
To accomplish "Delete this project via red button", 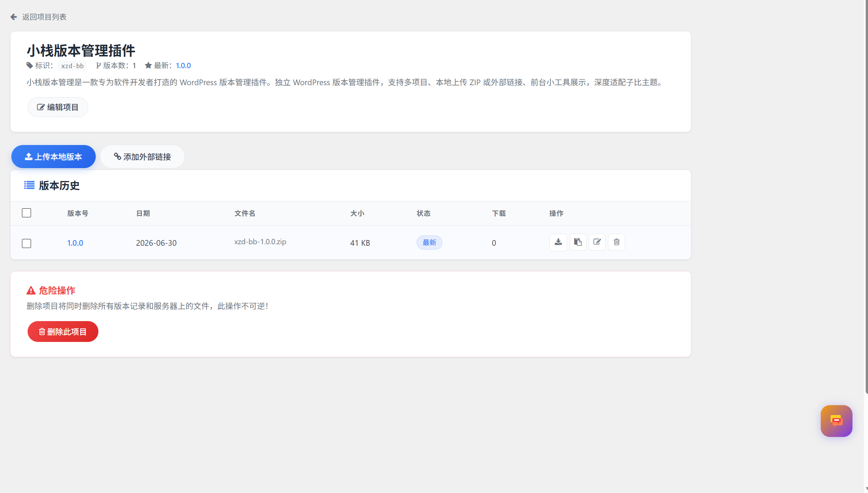I will (63, 331).
